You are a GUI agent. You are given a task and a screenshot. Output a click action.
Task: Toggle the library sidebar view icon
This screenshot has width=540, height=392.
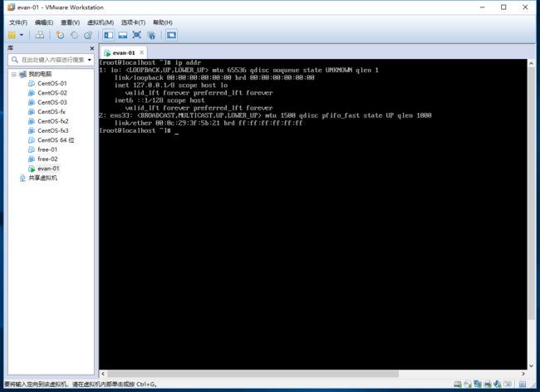(x=109, y=35)
